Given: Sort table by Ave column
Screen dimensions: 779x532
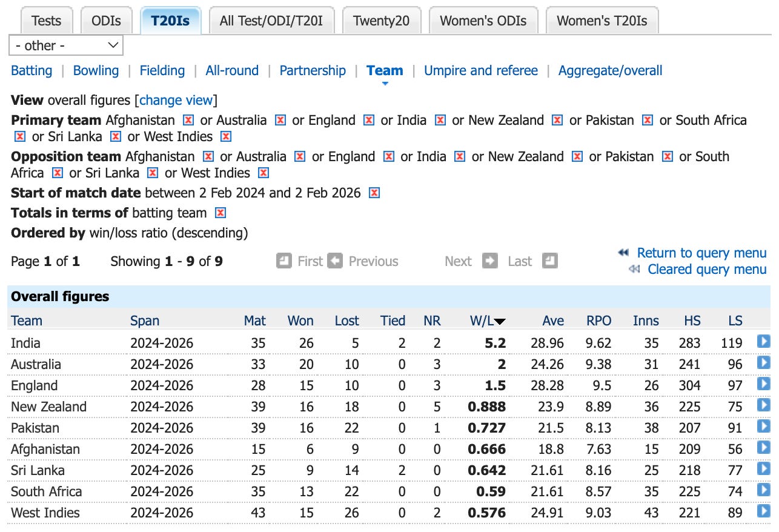Looking at the screenshot, I should pyautogui.click(x=553, y=321).
